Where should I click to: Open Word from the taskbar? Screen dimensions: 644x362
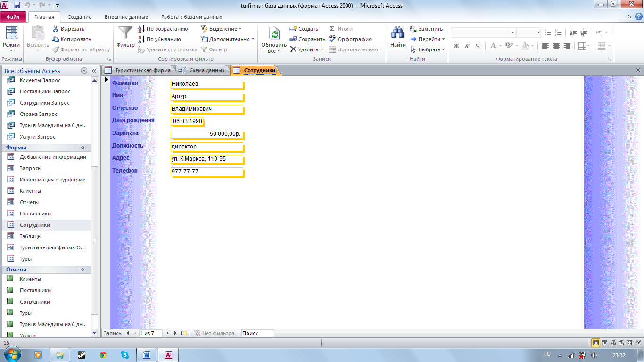tap(147, 355)
